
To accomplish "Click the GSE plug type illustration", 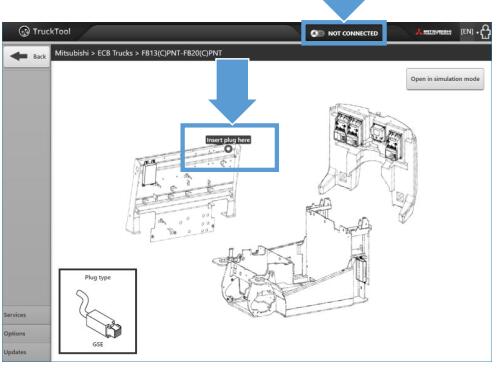I will 99,314.
